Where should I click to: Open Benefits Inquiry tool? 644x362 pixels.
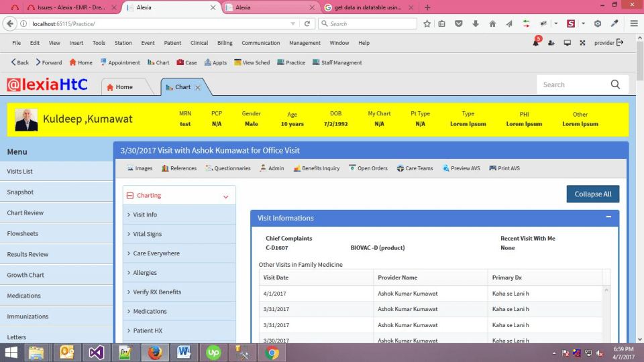297,168
